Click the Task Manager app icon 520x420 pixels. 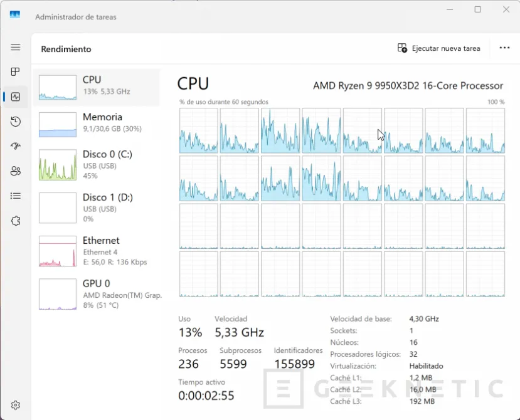[15, 14]
